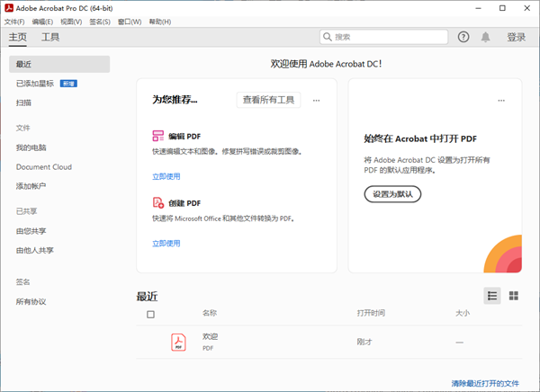This screenshot has height=392, width=540.
Task: Switch to the 工具 tab
Action: coord(50,37)
